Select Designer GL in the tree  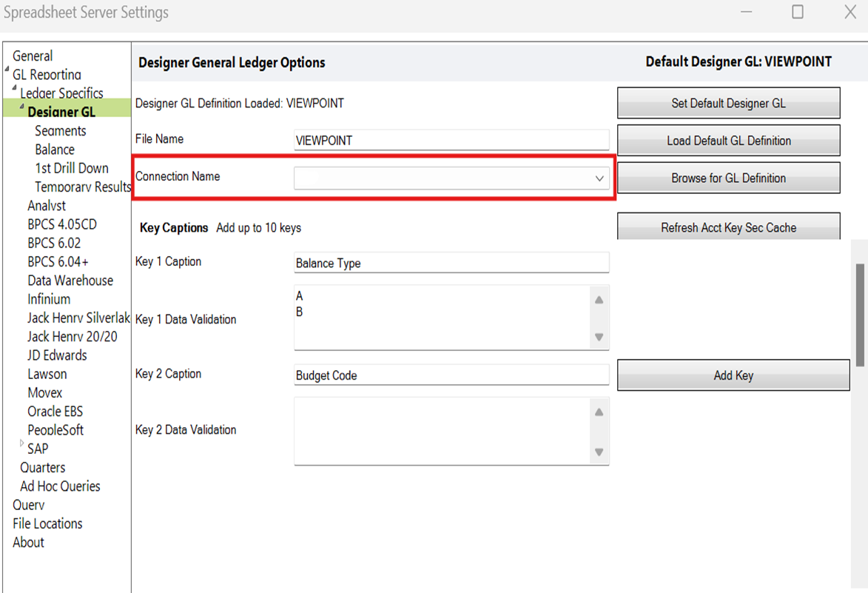coord(61,112)
